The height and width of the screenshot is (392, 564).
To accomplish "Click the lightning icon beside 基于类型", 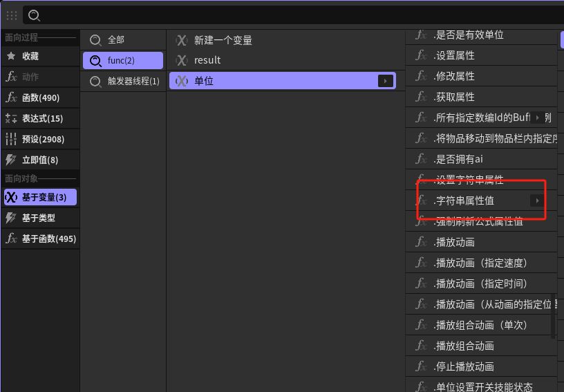I will coord(11,218).
